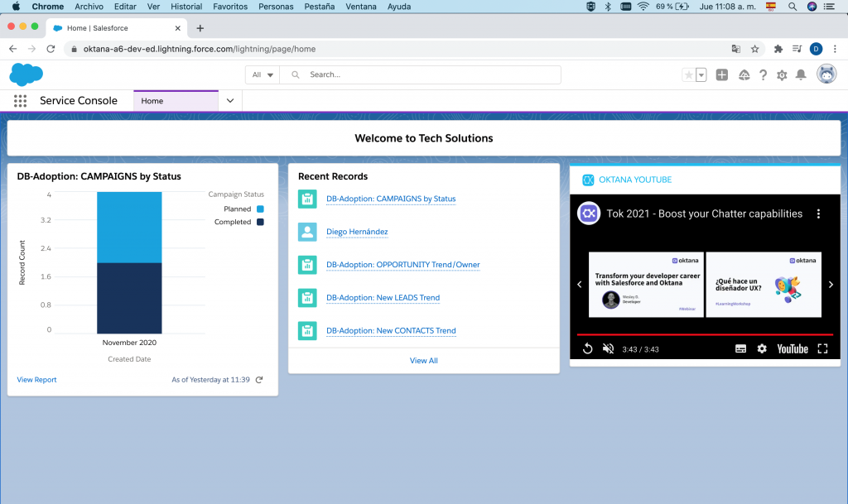This screenshot has width=848, height=504.
Task: Click View All recent records
Action: pyautogui.click(x=423, y=360)
